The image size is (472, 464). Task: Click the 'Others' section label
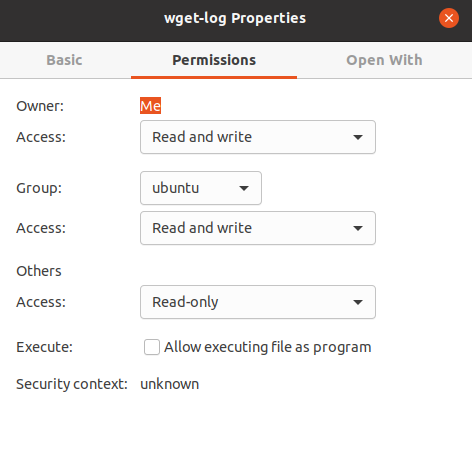39,271
